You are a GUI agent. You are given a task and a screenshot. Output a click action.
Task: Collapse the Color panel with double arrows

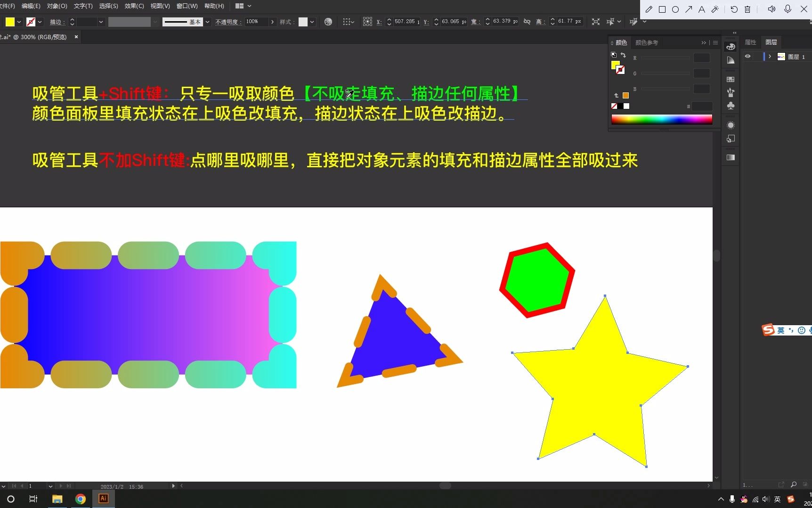tap(704, 42)
